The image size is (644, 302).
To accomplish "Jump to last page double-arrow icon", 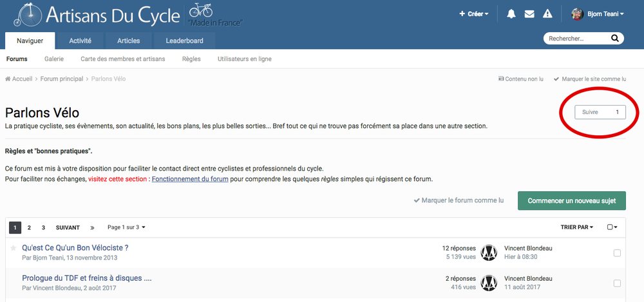I will (92, 227).
